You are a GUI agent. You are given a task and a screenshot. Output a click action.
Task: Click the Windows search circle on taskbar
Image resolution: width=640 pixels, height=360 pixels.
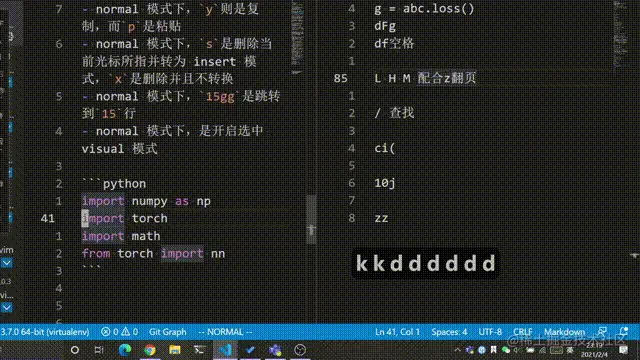pyautogui.click(x=75, y=350)
